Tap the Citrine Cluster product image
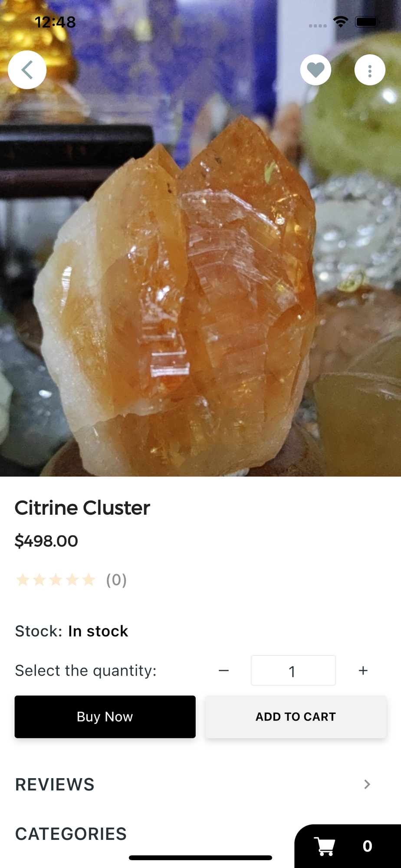The image size is (401, 868). pos(200,238)
